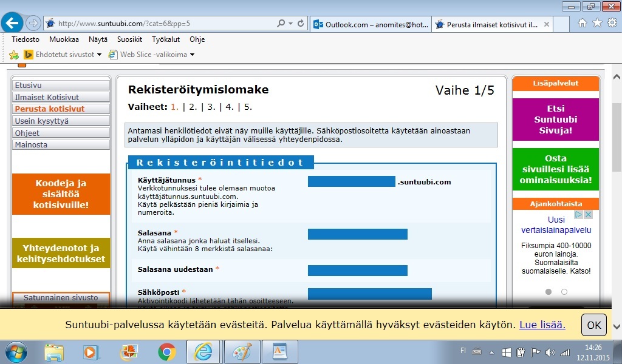
Task: Click the Sähköposti input field
Action: coord(370,294)
